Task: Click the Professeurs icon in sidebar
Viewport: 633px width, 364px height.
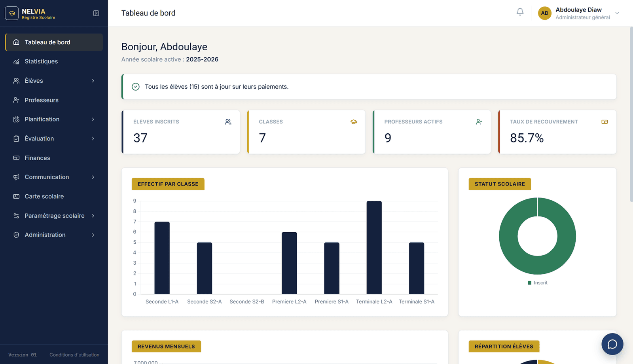Action: [x=16, y=100]
